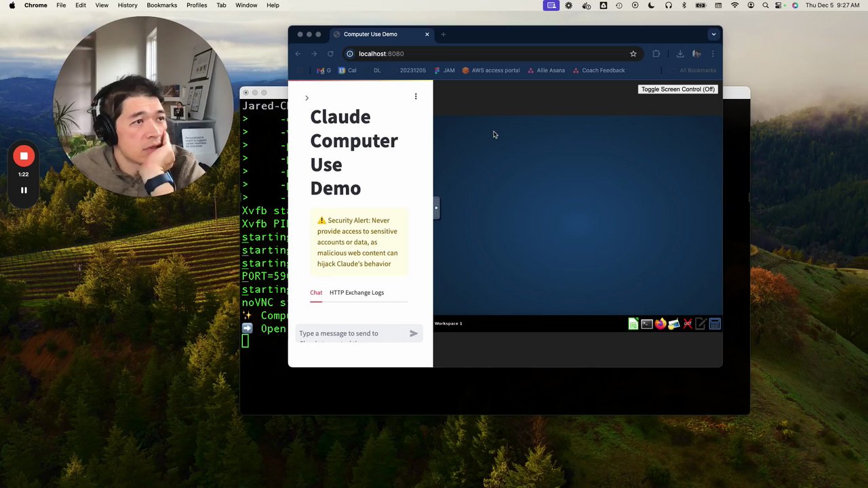
Task: Open Firefox in the VNC taskbar
Action: click(660, 324)
